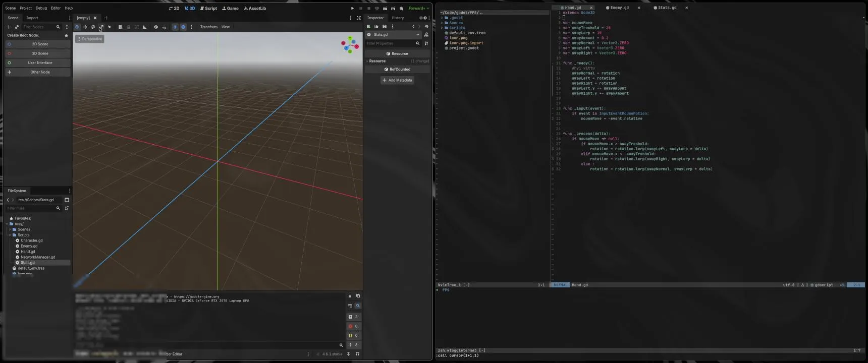Add a new scene tab with plus

(x=106, y=18)
